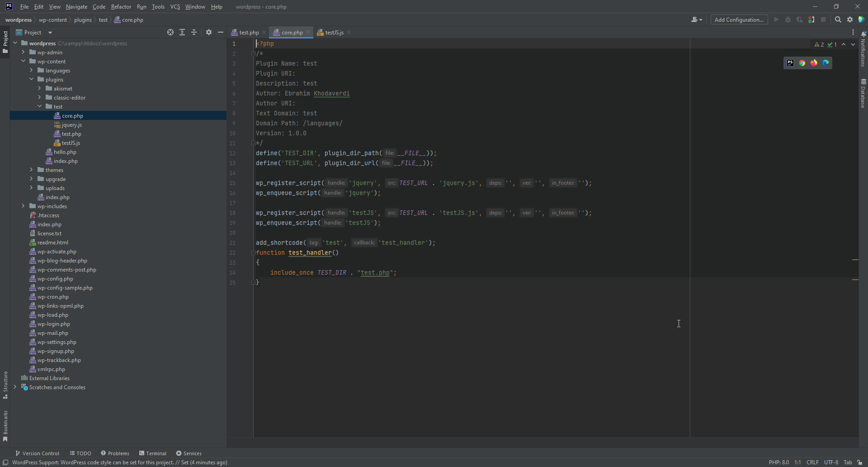
Task: Expand the wp-includes folder
Action: pyautogui.click(x=24, y=206)
